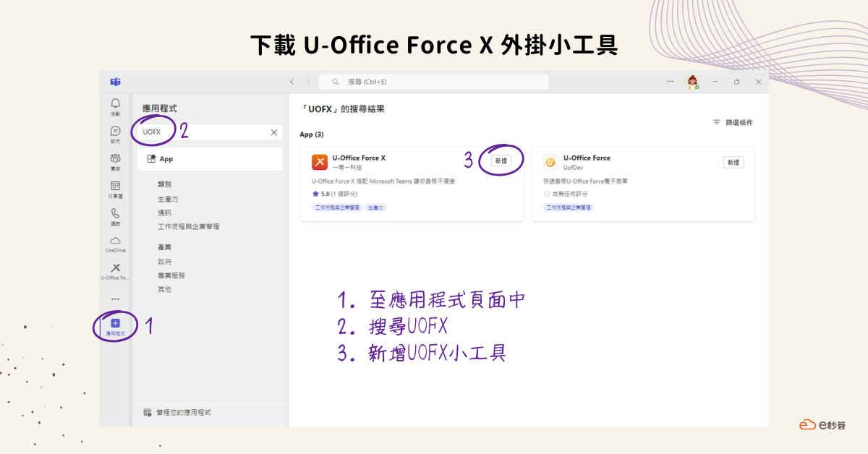
Task: Click the magnifier icon in the search bar
Action: click(x=336, y=82)
